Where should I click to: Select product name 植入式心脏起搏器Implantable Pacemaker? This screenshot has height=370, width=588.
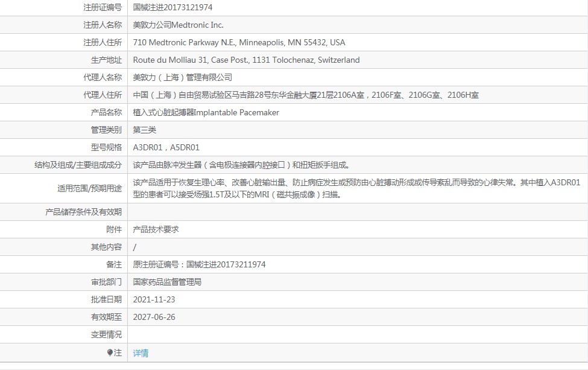point(206,113)
